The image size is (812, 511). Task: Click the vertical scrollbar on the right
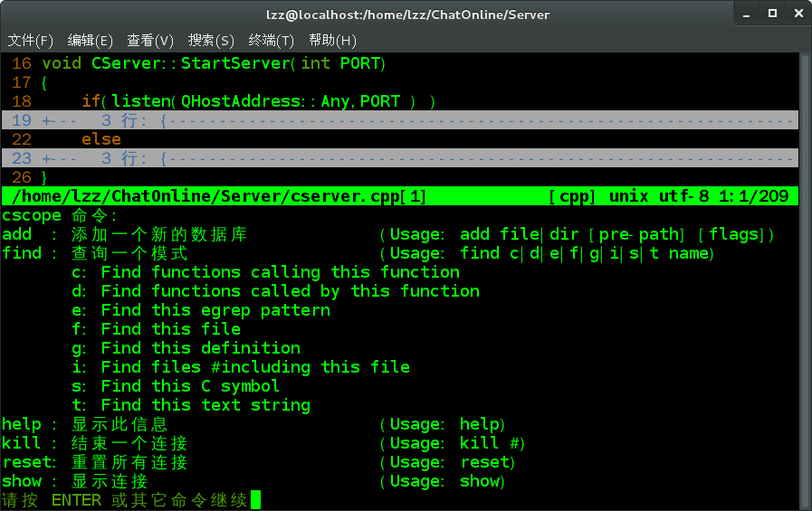805,279
